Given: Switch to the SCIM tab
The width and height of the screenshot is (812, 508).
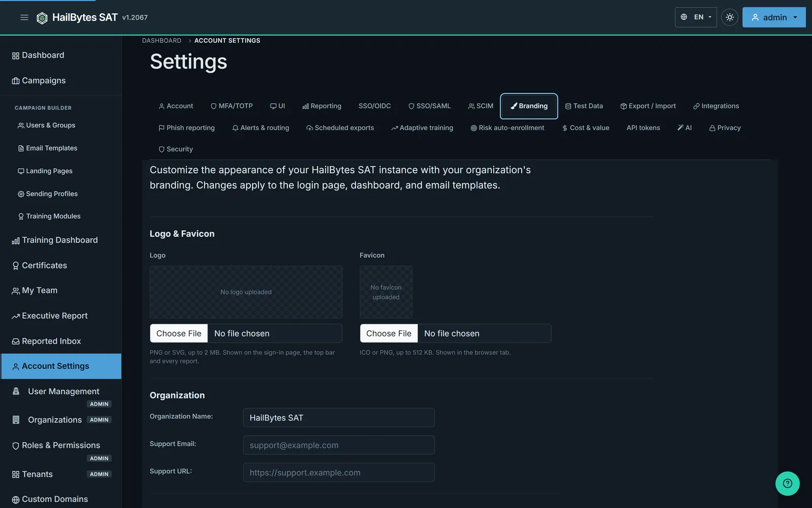Looking at the screenshot, I should pyautogui.click(x=481, y=106).
